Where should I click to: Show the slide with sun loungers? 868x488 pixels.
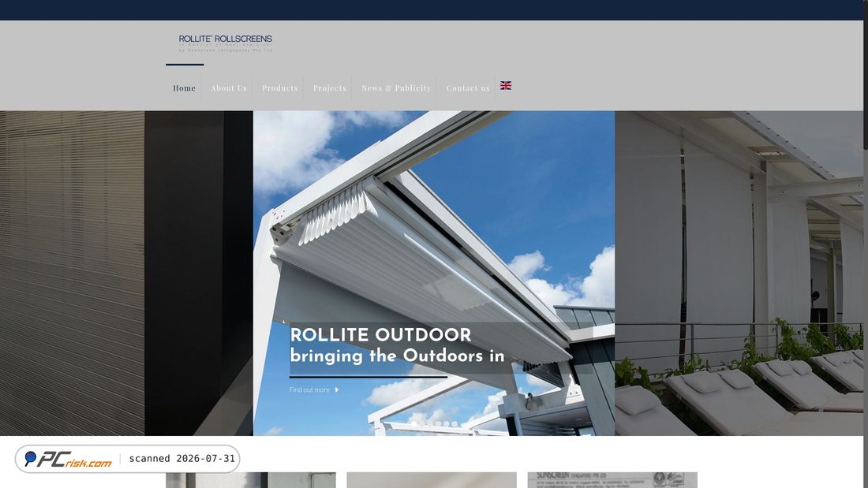[739, 274]
